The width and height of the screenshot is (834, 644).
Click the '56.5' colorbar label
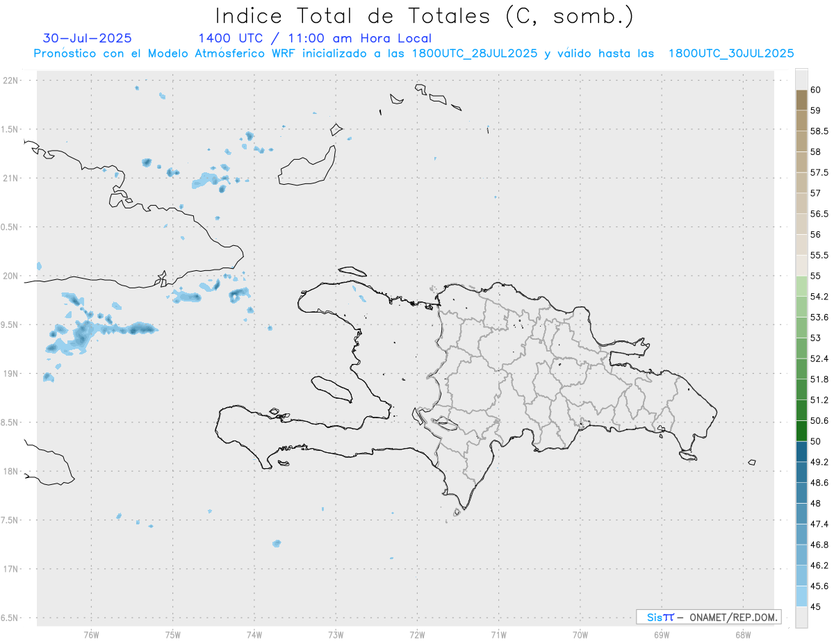(819, 214)
